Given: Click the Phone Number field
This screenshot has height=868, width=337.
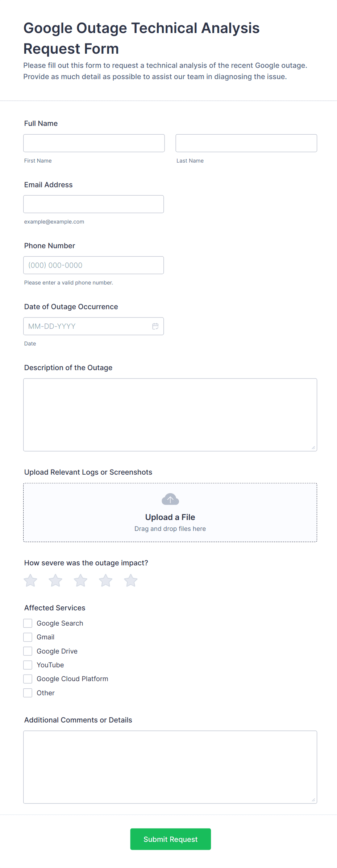Looking at the screenshot, I should 93,265.
